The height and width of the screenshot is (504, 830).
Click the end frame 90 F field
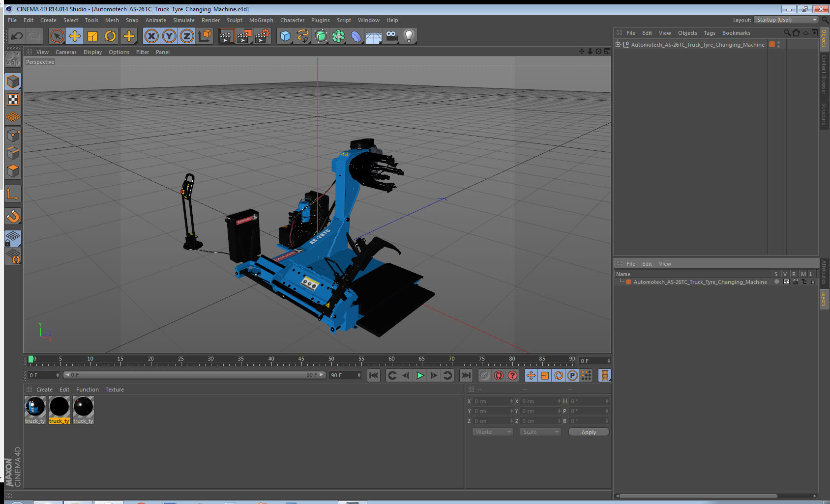(x=346, y=375)
